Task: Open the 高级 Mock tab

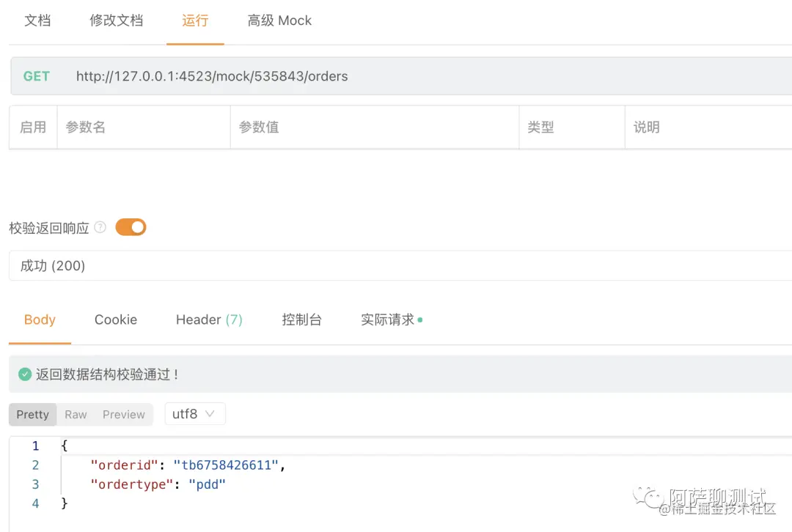Action: (279, 21)
